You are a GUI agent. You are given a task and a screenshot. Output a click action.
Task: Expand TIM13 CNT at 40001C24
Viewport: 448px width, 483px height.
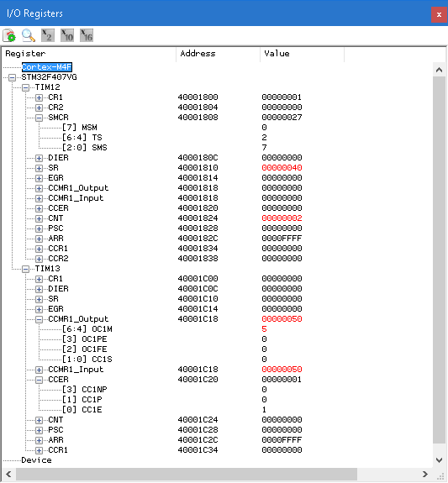pyautogui.click(x=39, y=420)
